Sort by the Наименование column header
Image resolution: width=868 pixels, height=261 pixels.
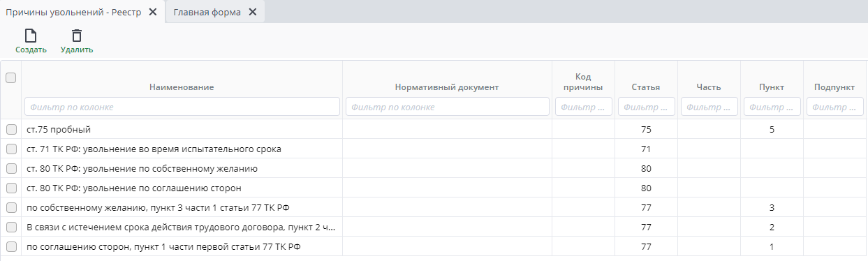pos(182,87)
